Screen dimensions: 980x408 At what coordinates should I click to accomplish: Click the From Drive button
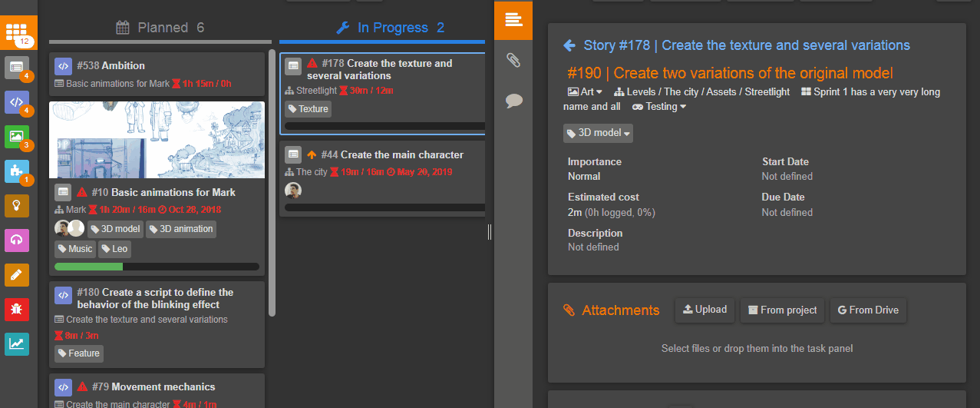(869, 310)
